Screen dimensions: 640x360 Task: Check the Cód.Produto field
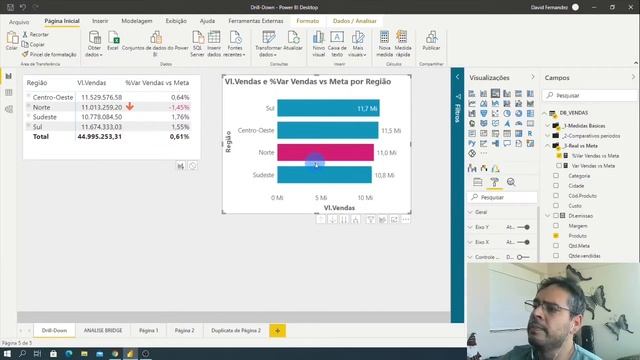point(556,196)
